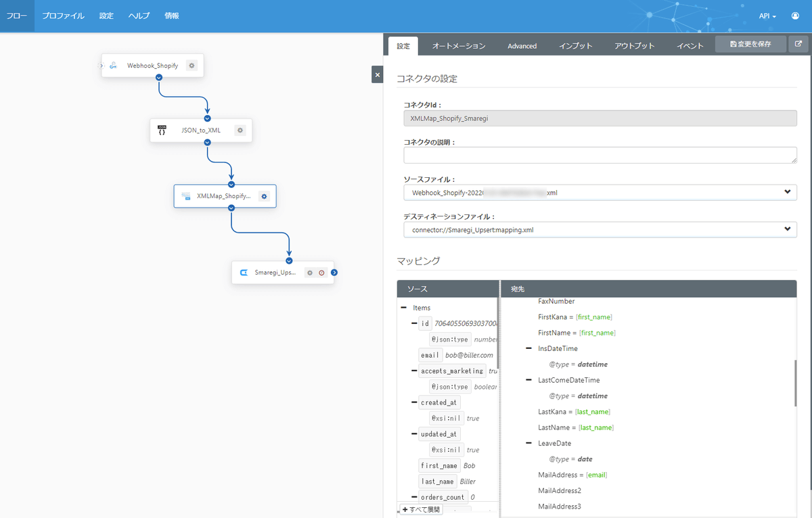
Task: Open the user account icon
Action: (795, 16)
